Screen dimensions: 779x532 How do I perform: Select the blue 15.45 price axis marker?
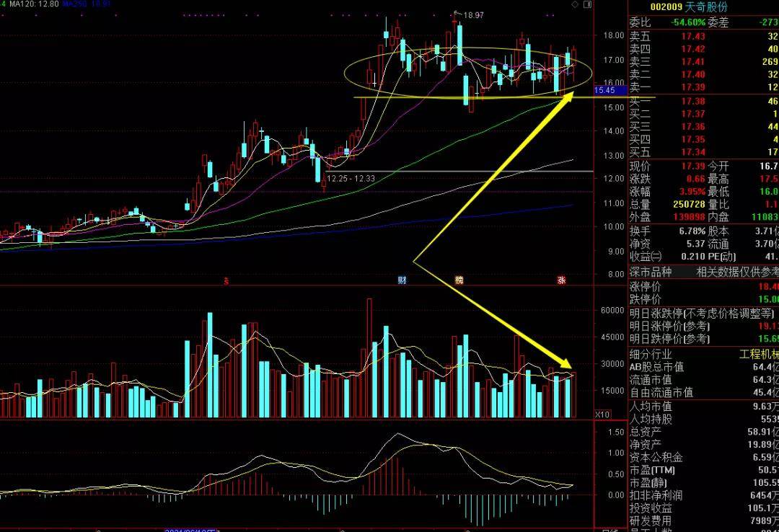click(x=604, y=90)
